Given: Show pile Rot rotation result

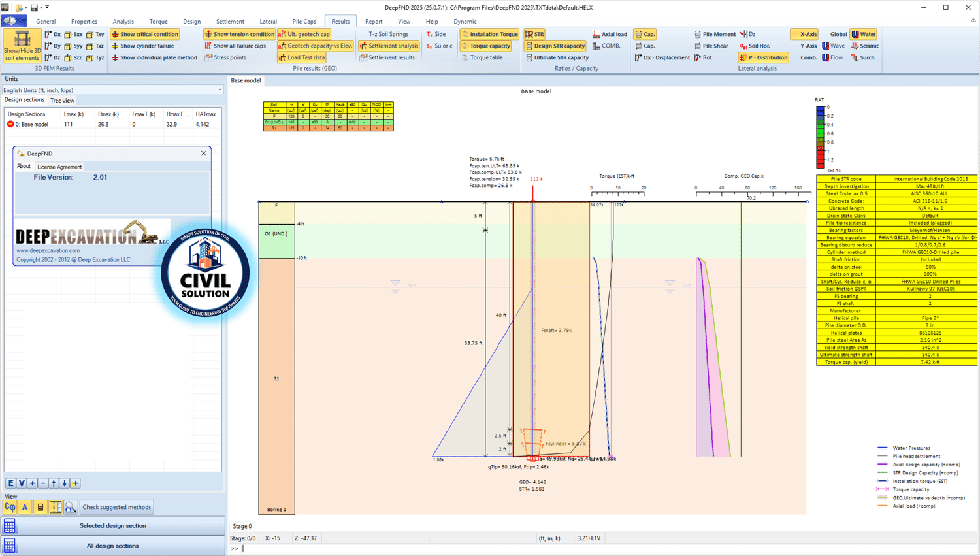Looking at the screenshot, I should 704,57.
